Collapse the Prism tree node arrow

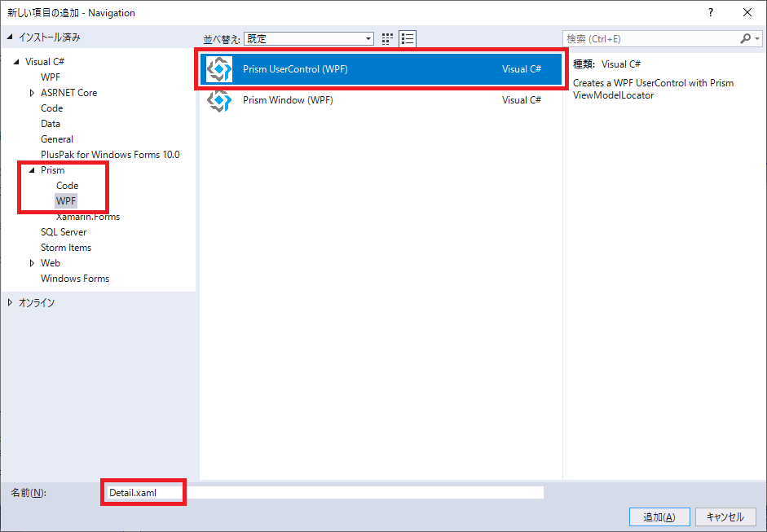click(x=33, y=170)
